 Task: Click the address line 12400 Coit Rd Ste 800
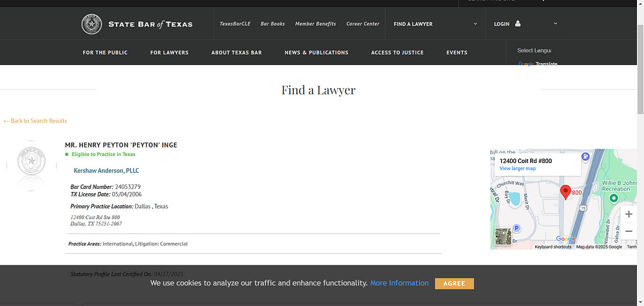[x=95, y=217]
